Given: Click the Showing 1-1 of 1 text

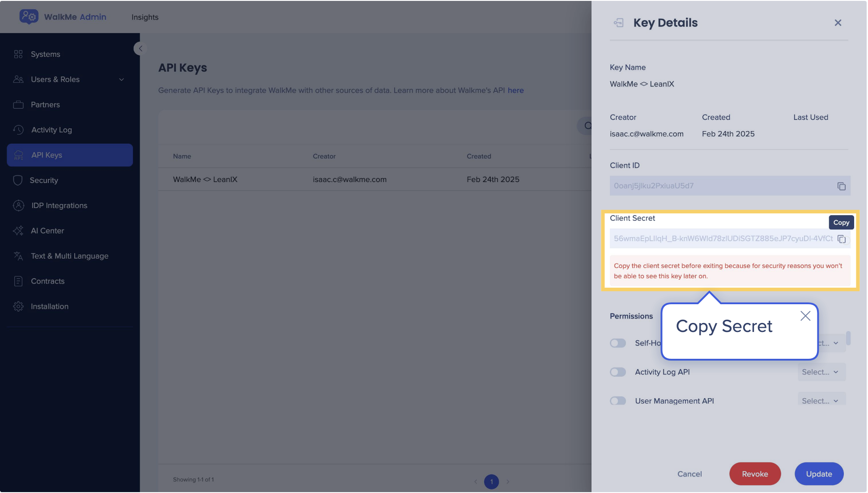Looking at the screenshot, I should 193,480.
